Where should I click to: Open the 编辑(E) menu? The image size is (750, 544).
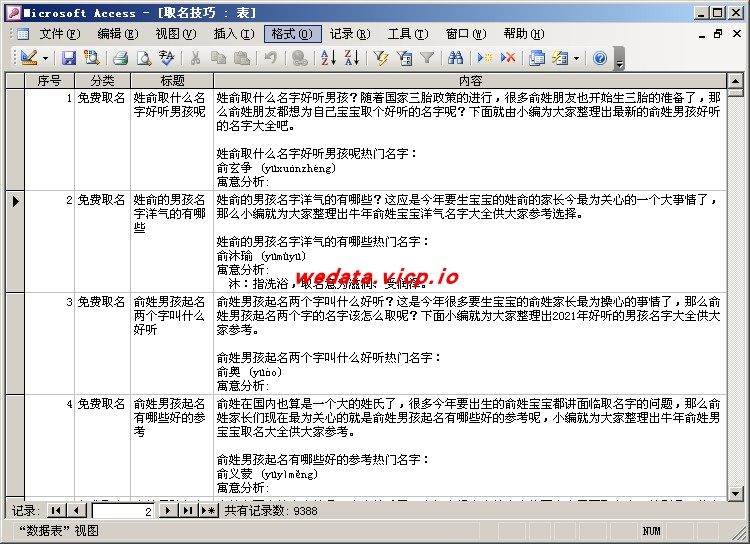point(118,33)
